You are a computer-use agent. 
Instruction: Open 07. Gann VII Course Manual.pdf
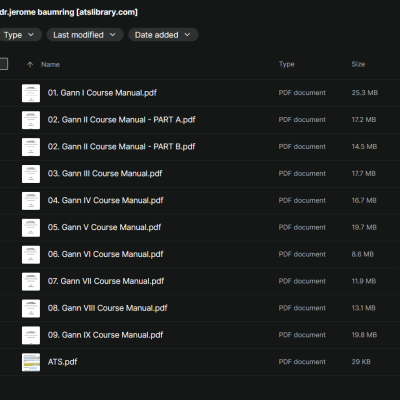[x=106, y=281]
